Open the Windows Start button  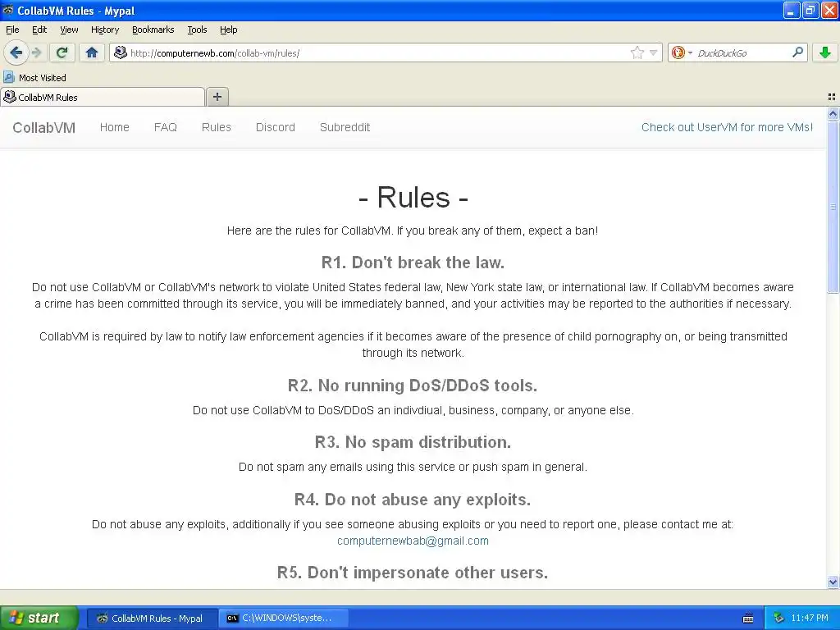pos(39,618)
